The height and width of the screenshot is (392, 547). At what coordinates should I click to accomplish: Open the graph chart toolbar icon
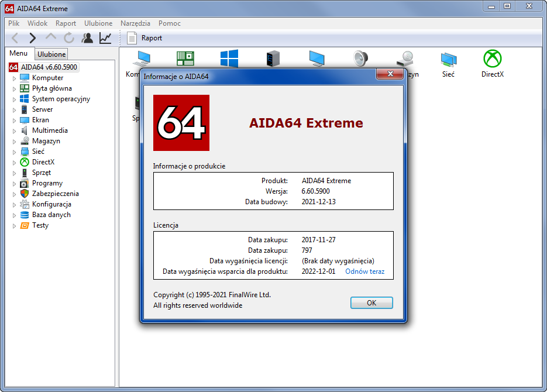pyautogui.click(x=105, y=37)
